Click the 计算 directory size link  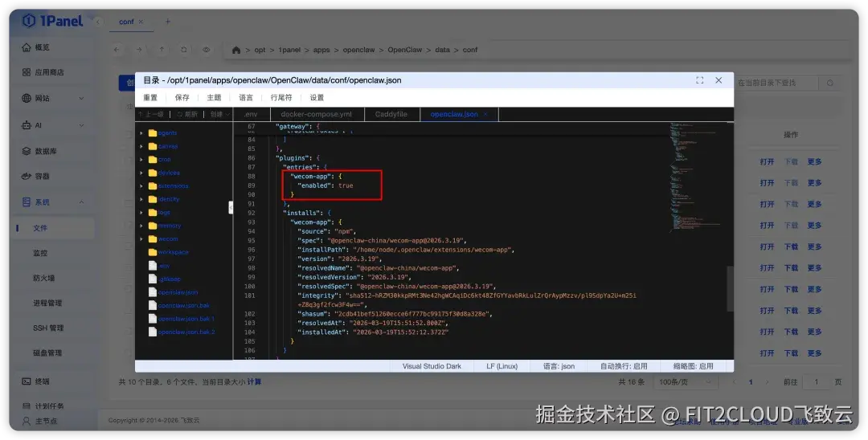point(254,382)
